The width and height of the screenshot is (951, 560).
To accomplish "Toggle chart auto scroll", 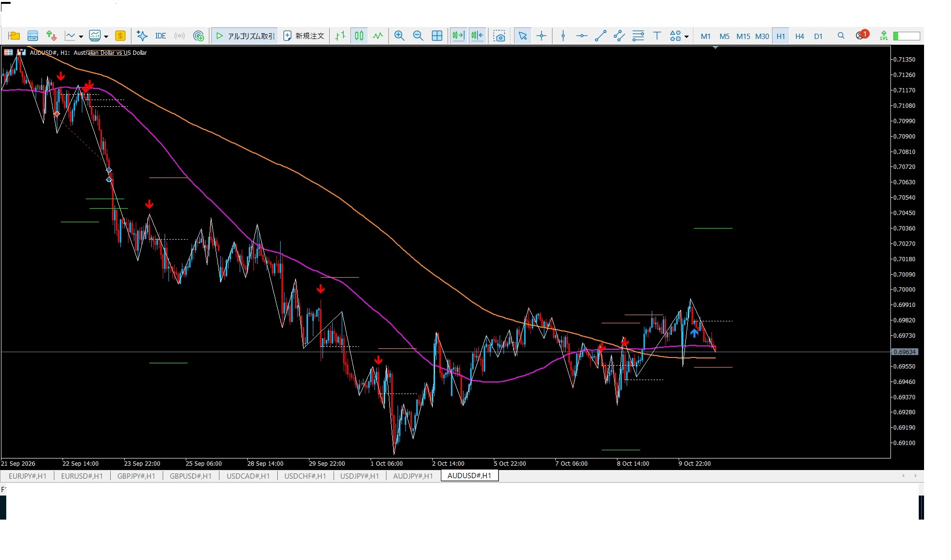I will tap(459, 36).
